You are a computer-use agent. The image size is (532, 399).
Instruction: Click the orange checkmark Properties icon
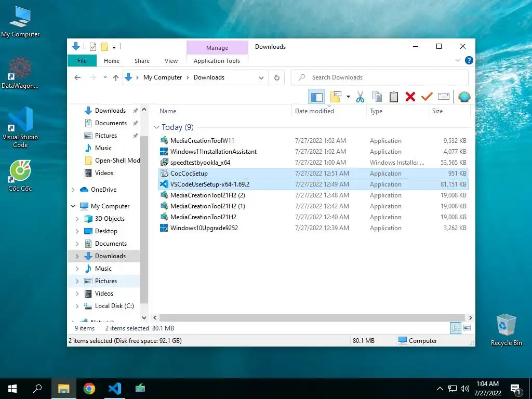pyautogui.click(x=427, y=97)
